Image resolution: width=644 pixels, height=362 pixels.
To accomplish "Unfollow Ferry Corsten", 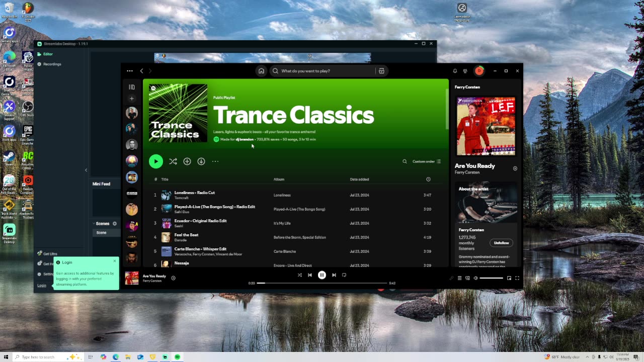I will coord(501,243).
